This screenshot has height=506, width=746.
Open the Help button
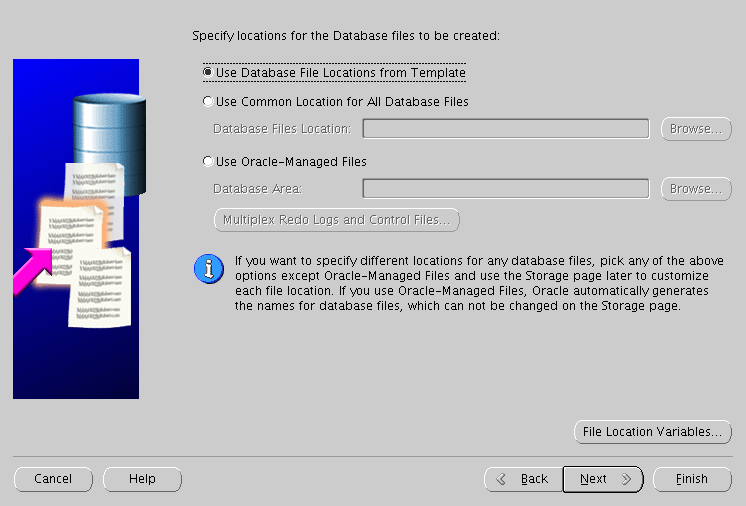pyautogui.click(x=142, y=479)
